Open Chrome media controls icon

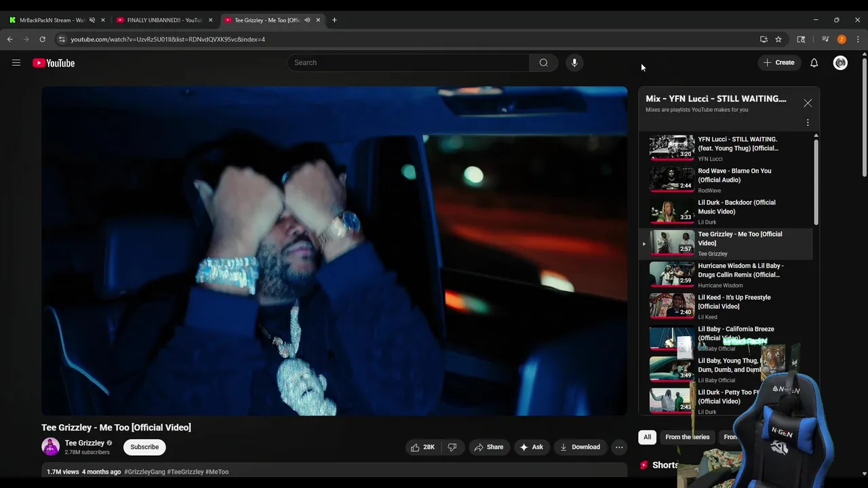pos(825,39)
